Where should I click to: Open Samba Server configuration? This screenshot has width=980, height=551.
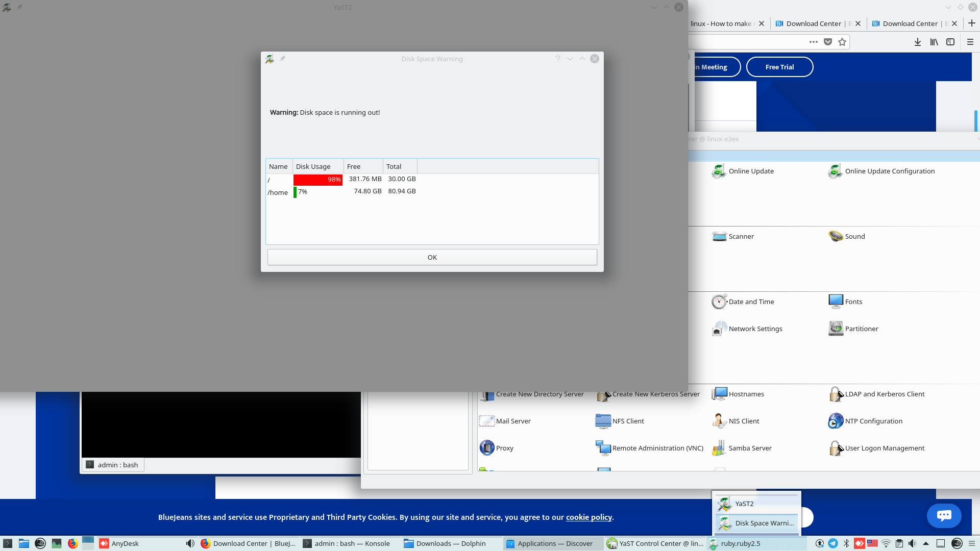(x=749, y=448)
